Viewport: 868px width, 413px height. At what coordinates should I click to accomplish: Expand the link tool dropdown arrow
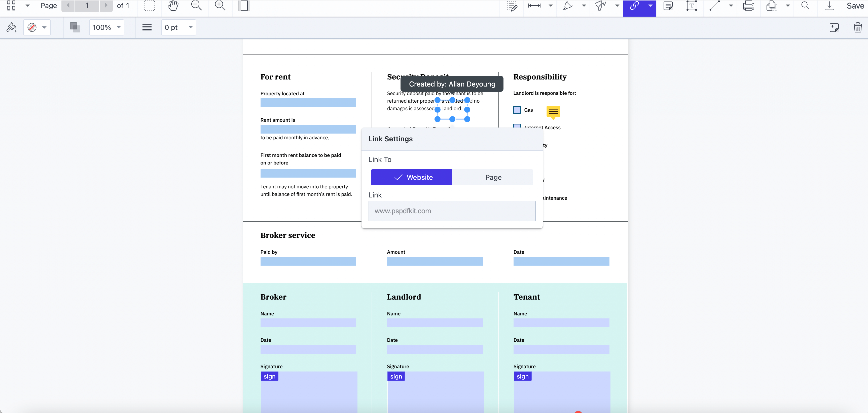click(650, 5)
